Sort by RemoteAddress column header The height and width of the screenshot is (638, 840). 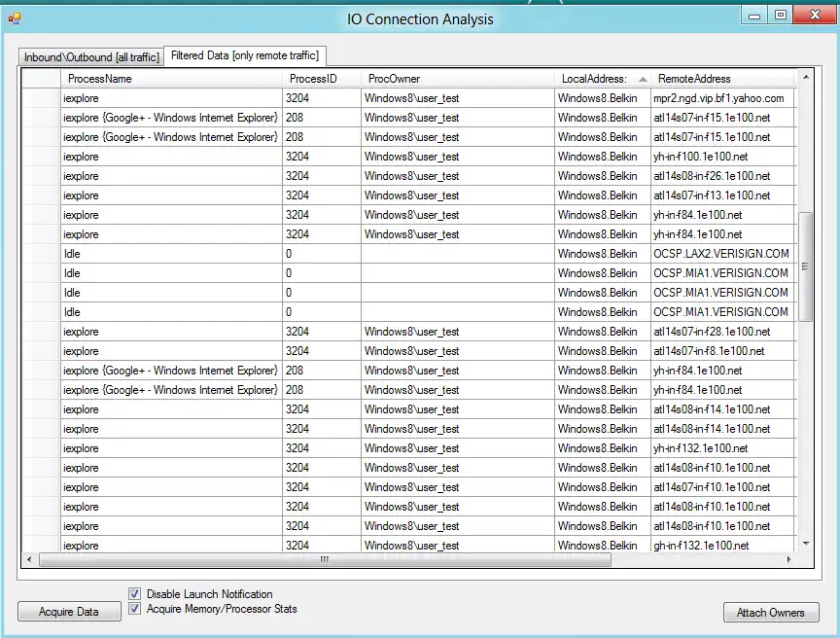[723, 79]
